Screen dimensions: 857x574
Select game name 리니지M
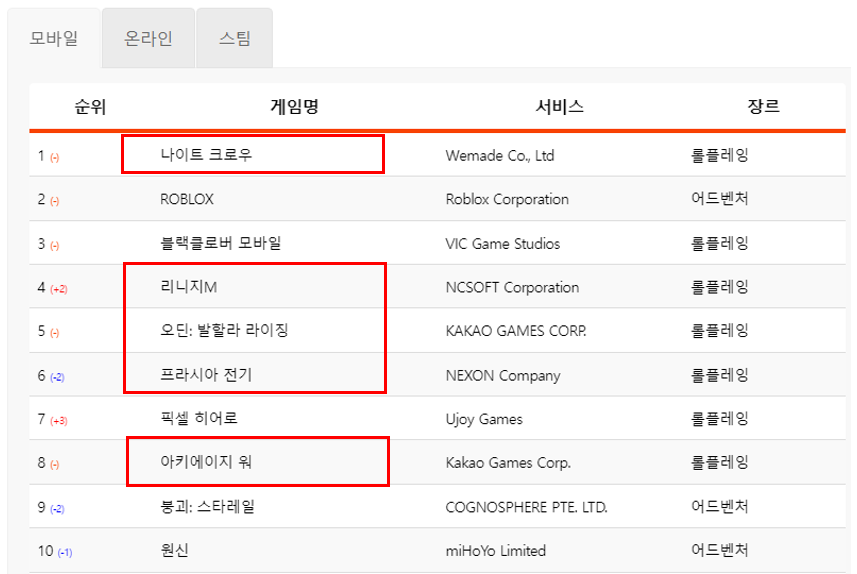[x=189, y=286]
